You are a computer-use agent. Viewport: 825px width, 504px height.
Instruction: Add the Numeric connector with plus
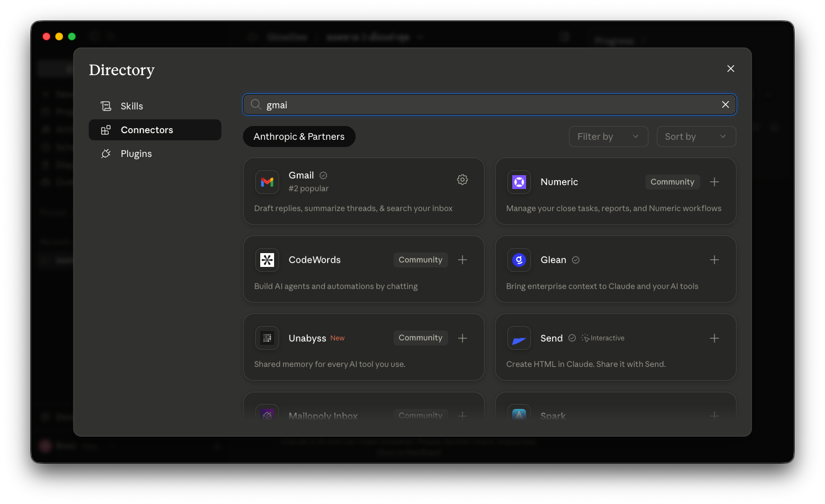[x=714, y=182]
